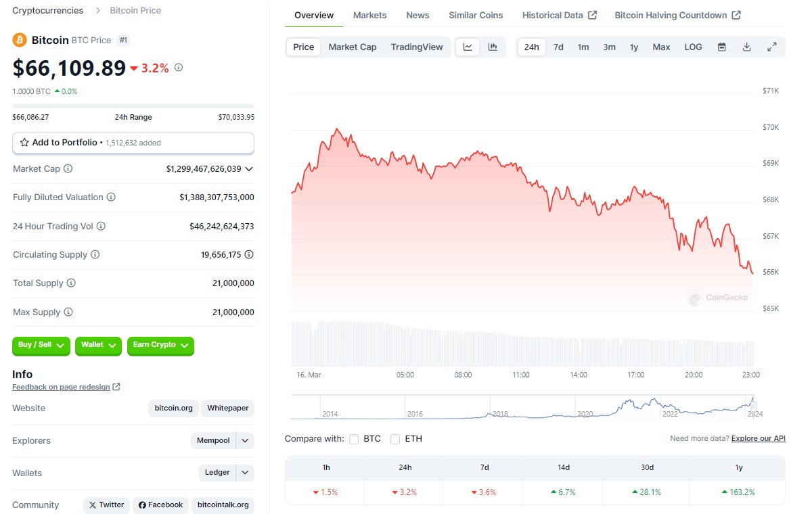The width and height of the screenshot is (812, 514).
Task: Expand the Explorers dropdown arrow
Action: (246, 441)
